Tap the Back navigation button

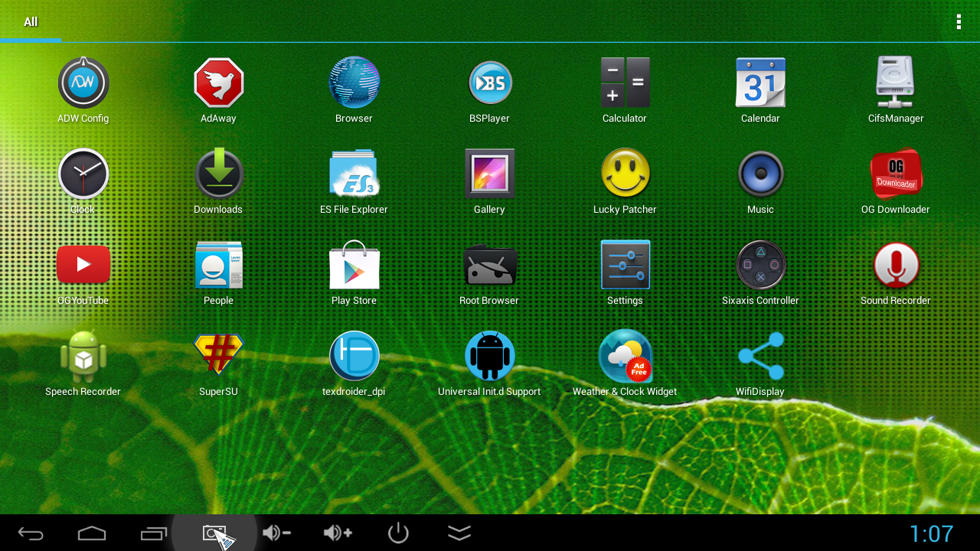[x=31, y=533]
